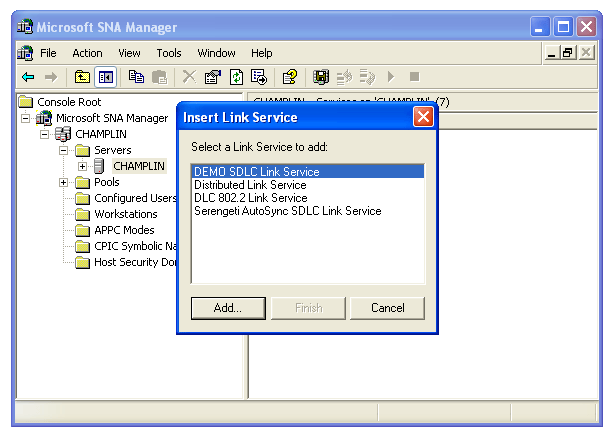Maximize the Microsoft SNA Manager window

coord(563,27)
